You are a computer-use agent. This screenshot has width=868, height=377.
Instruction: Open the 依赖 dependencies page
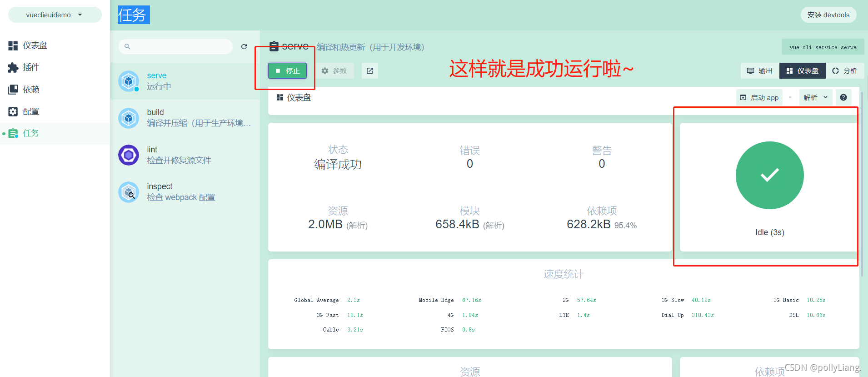55,90
